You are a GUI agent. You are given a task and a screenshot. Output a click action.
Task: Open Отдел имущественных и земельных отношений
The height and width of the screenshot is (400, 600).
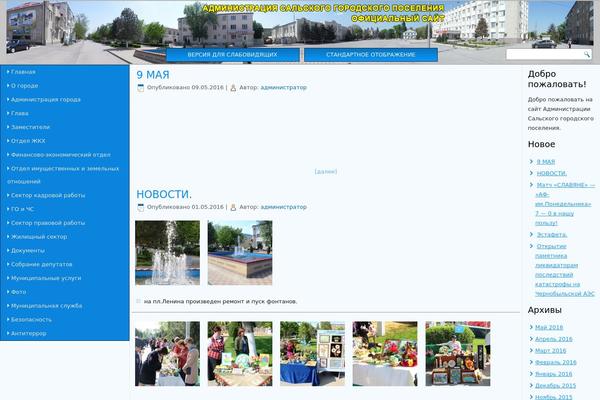coord(63,175)
